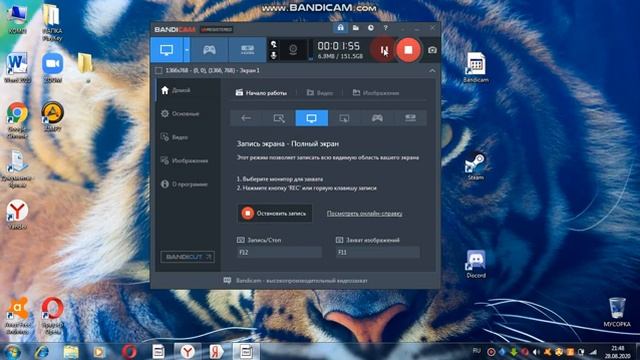Open the screen mode dropdown arrow

click(x=187, y=50)
